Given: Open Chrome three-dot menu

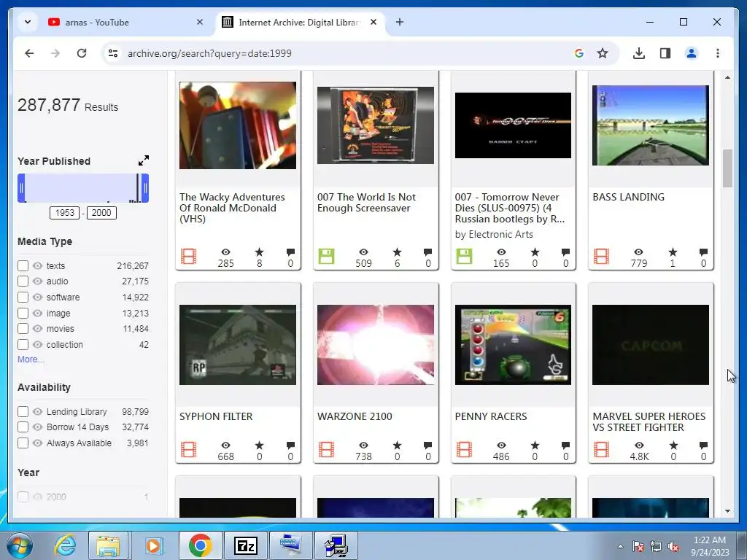Looking at the screenshot, I should [x=718, y=53].
